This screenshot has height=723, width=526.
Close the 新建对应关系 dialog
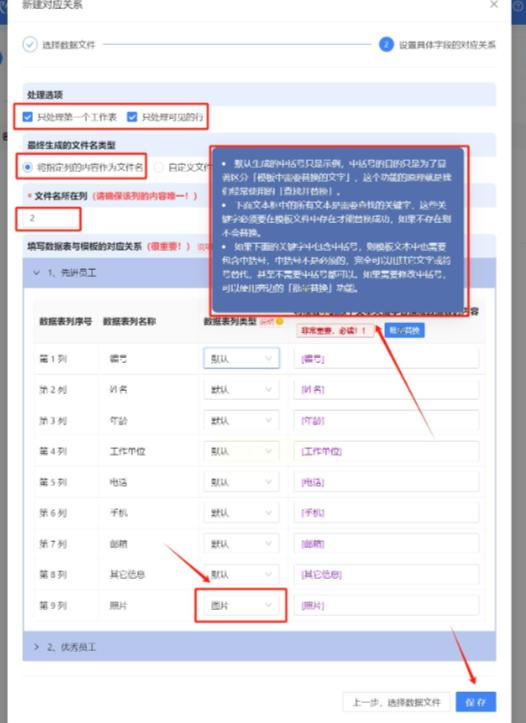494,5
